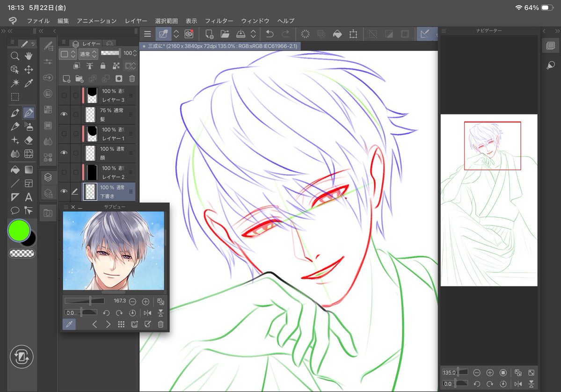Image resolution: width=561 pixels, height=392 pixels.
Task: Open ファイル menu
Action: tap(38, 21)
